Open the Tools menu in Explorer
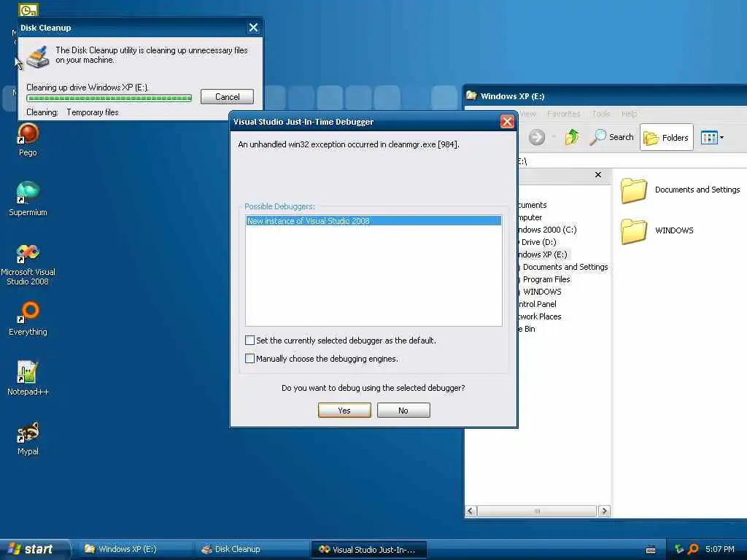The width and height of the screenshot is (747, 560). coord(601,114)
